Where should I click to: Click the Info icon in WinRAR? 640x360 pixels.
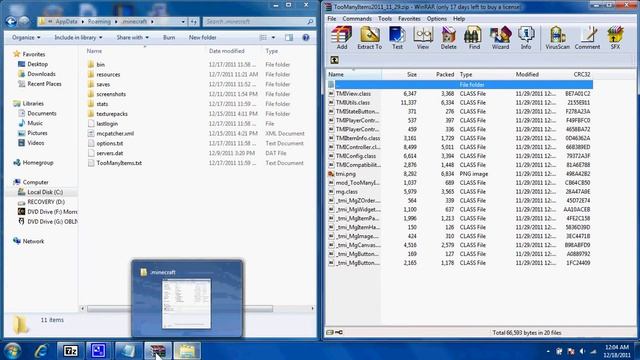tap(526, 38)
